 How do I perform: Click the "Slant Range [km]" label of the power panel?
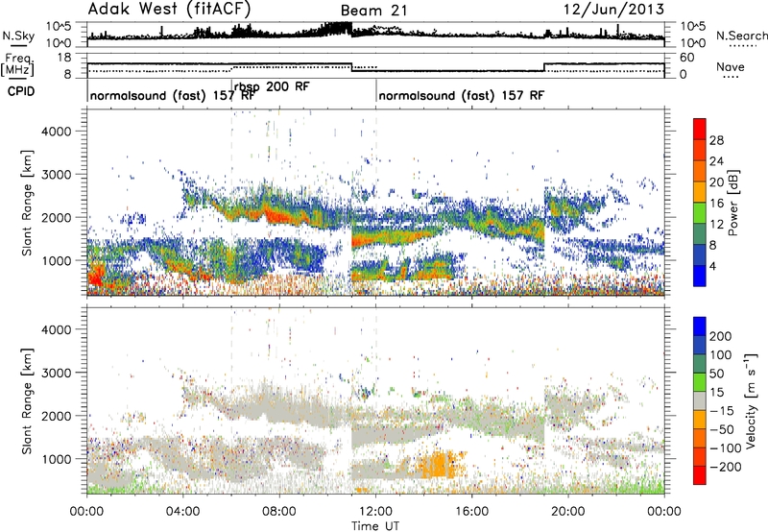coord(27,203)
